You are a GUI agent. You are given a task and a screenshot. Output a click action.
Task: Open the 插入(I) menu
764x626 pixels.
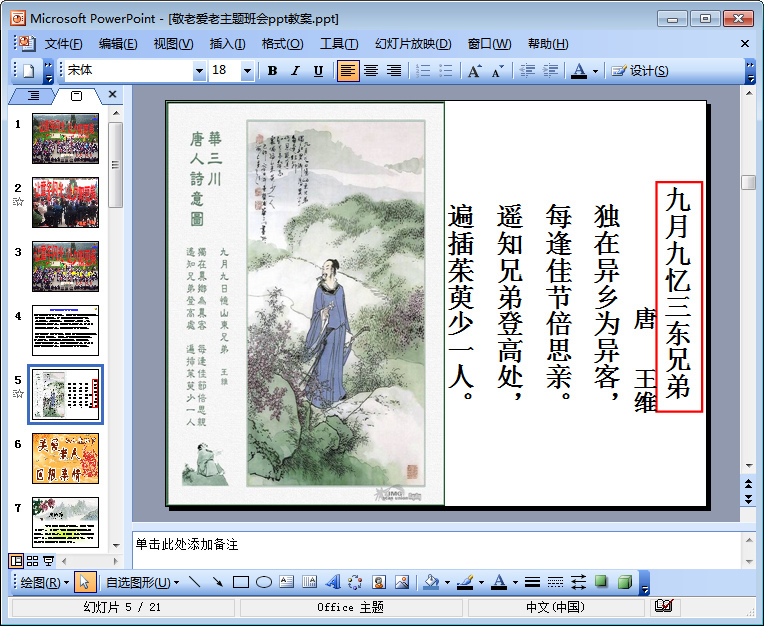(x=228, y=44)
